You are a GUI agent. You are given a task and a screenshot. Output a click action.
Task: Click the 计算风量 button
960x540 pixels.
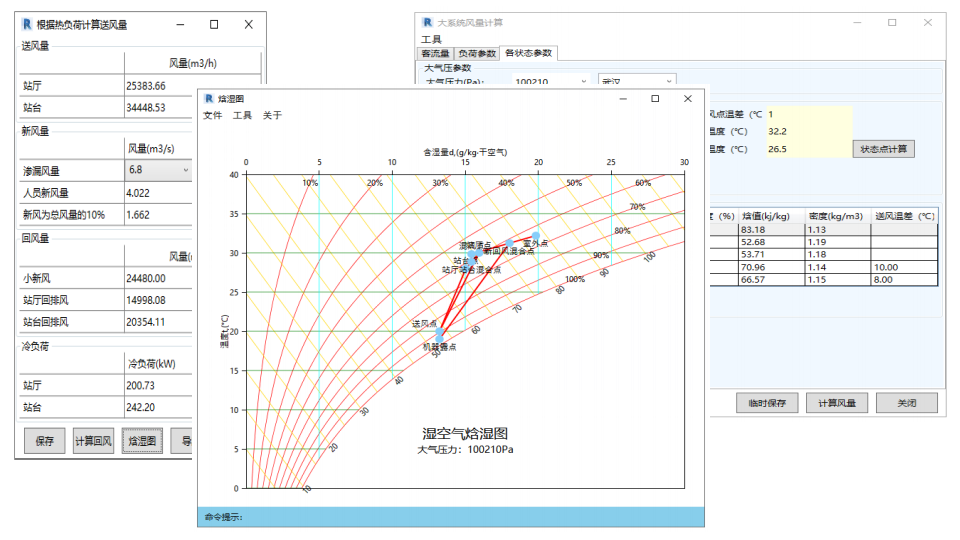coord(837,403)
